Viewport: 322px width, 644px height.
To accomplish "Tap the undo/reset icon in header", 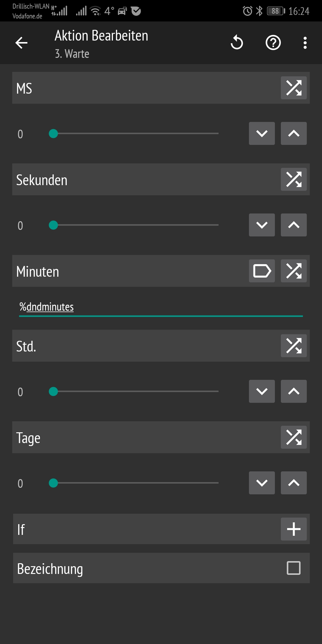I will pyautogui.click(x=237, y=43).
